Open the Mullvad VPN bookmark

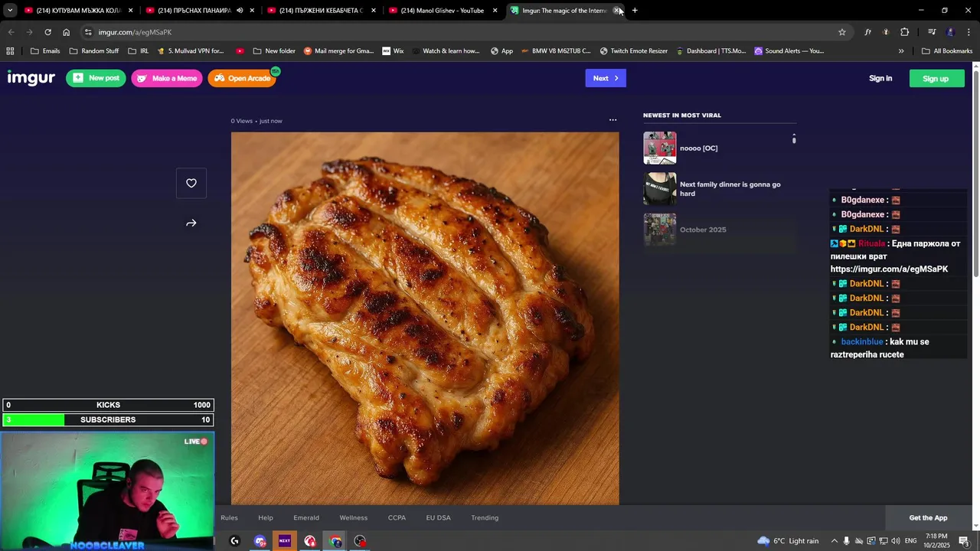coord(191,51)
